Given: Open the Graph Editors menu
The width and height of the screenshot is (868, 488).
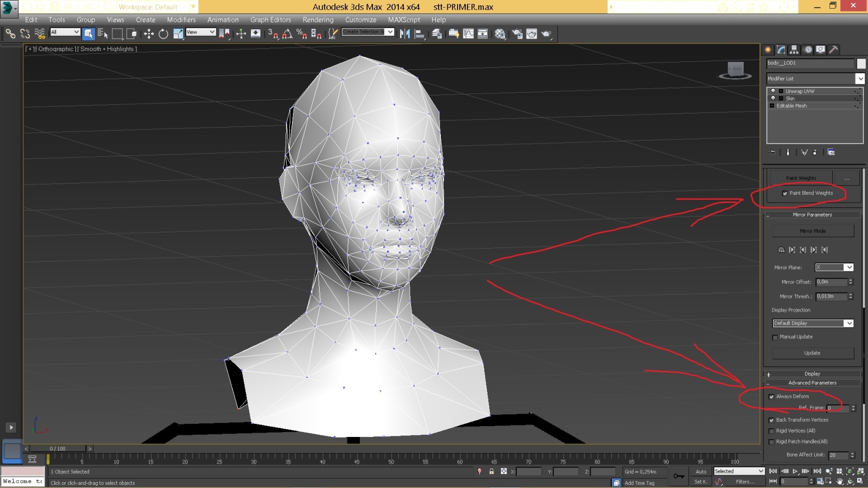Looking at the screenshot, I should 270,20.
